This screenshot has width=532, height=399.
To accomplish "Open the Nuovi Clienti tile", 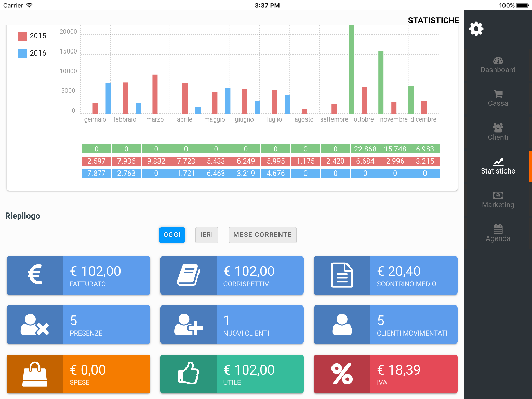I will [232, 325].
